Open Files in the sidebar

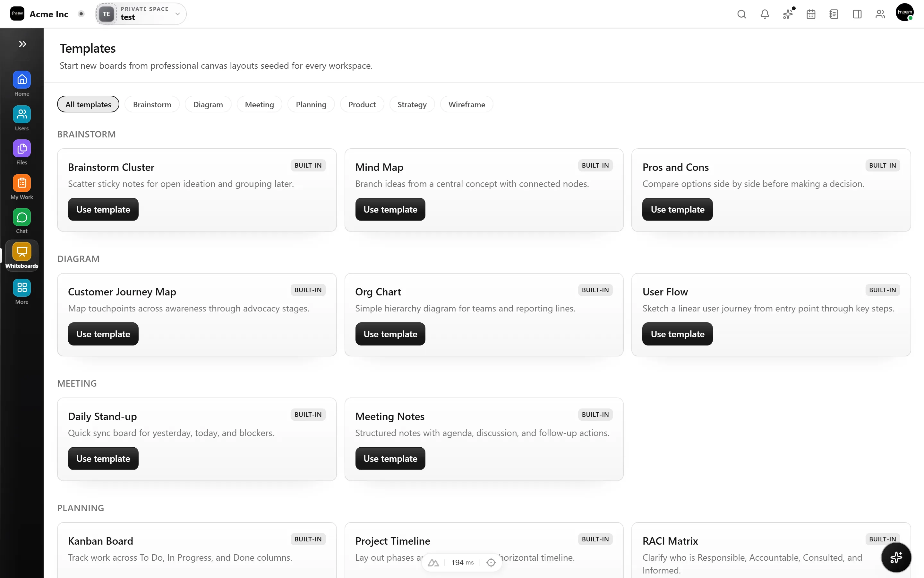tap(22, 153)
